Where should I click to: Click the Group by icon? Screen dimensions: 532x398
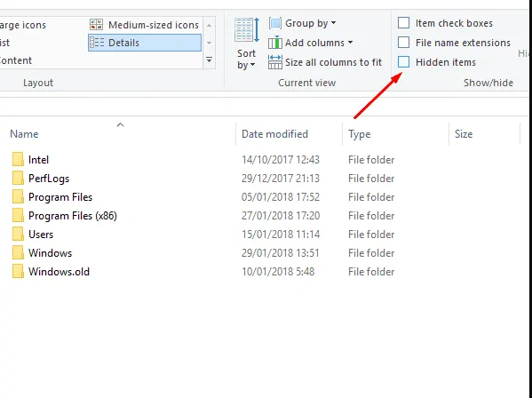[x=275, y=23]
